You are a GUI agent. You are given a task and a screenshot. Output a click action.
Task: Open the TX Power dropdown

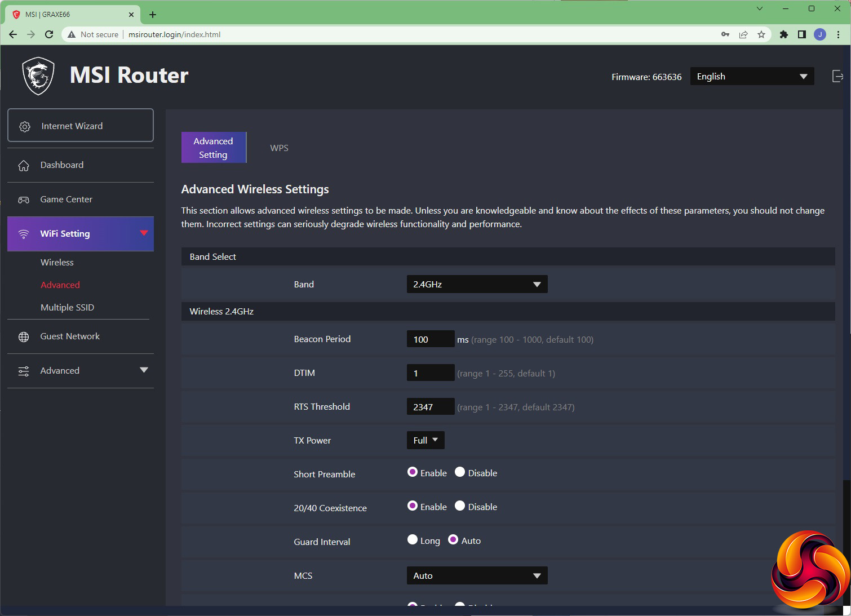[425, 440]
